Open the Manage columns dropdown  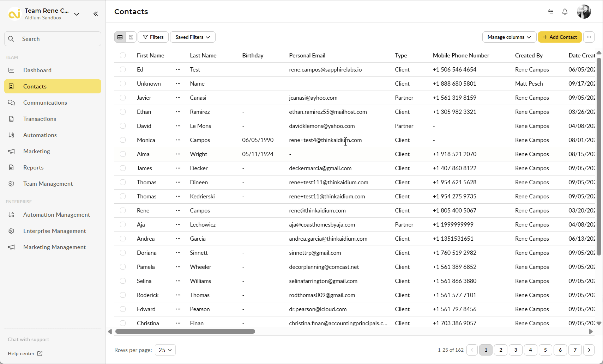pos(509,37)
